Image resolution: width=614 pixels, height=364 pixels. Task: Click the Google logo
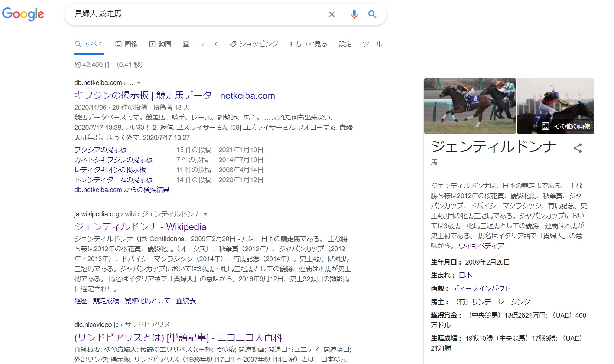click(23, 14)
